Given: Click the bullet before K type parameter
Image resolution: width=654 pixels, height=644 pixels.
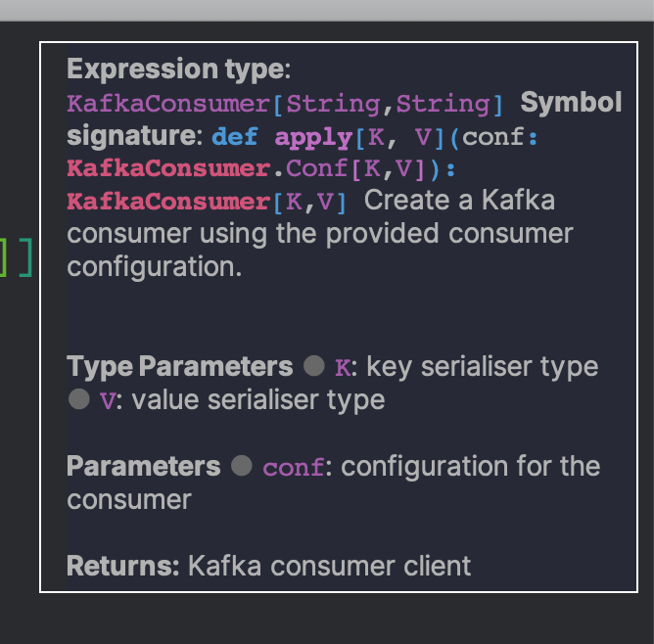Looking at the screenshot, I should pyautogui.click(x=314, y=366).
